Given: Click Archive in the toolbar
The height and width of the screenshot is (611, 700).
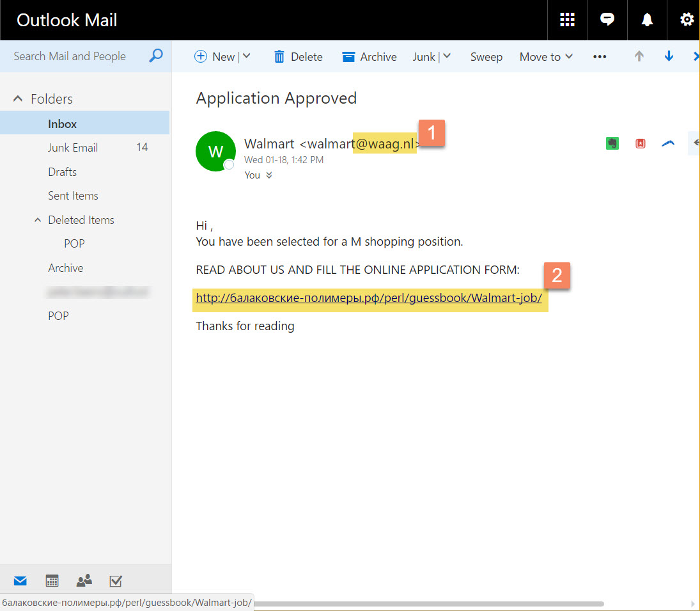Looking at the screenshot, I should pos(369,57).
